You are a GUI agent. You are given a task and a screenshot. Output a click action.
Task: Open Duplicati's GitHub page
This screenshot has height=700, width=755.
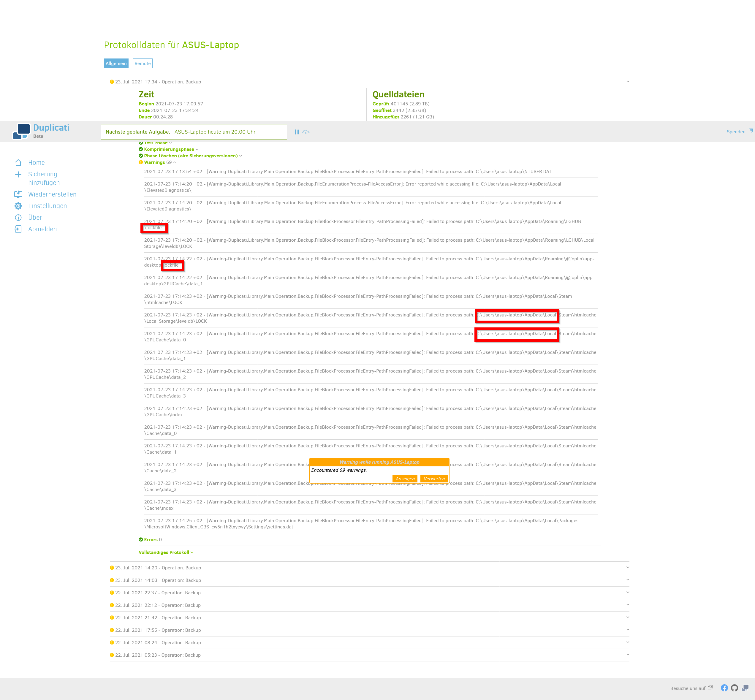tap(735, 688)
